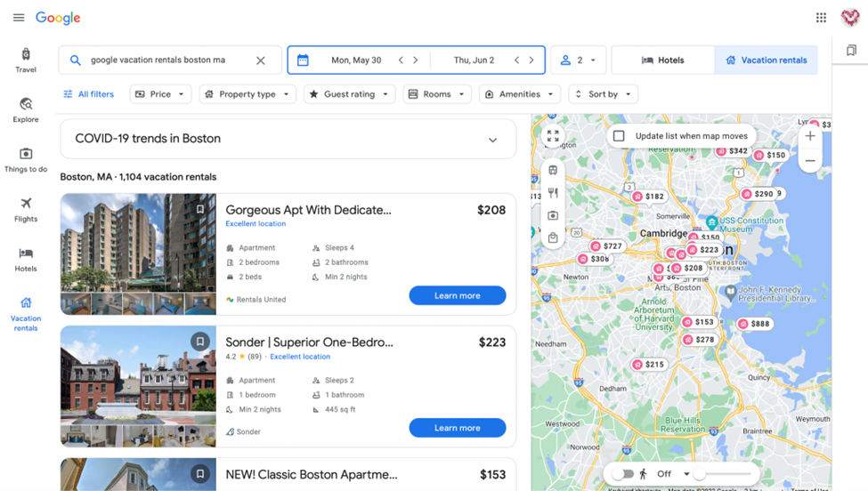Viewport: 868px width, 491px height.
Task: Select the $182 map price pin
Action: click(648, 197)
